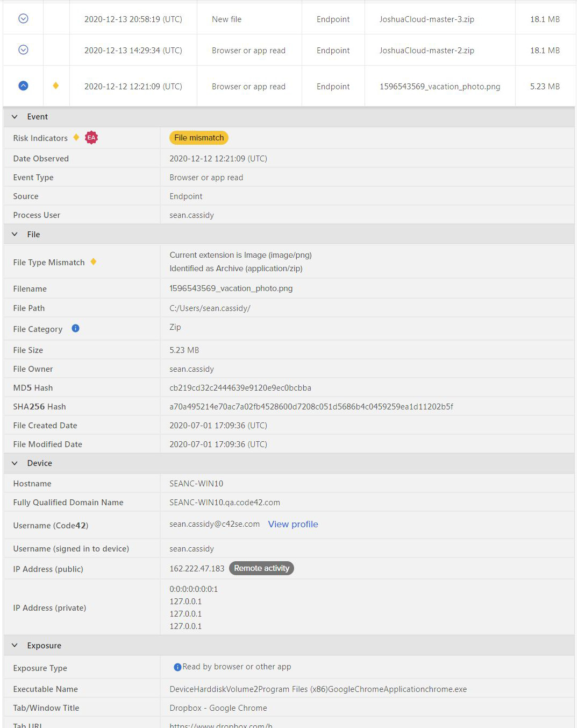This screenshot has height=728, width=578.
Task: Click the SHA256 hash value
Action: [311, 407]
